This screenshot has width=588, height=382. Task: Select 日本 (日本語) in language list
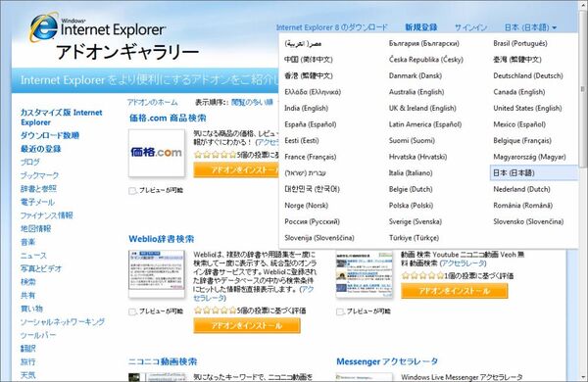(x=534, y=172)
